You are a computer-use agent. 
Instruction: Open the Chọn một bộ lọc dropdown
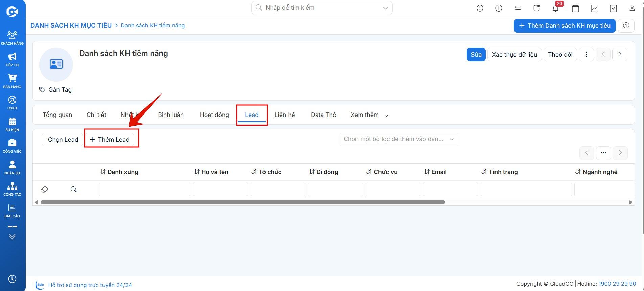click(x=399, y=139)
